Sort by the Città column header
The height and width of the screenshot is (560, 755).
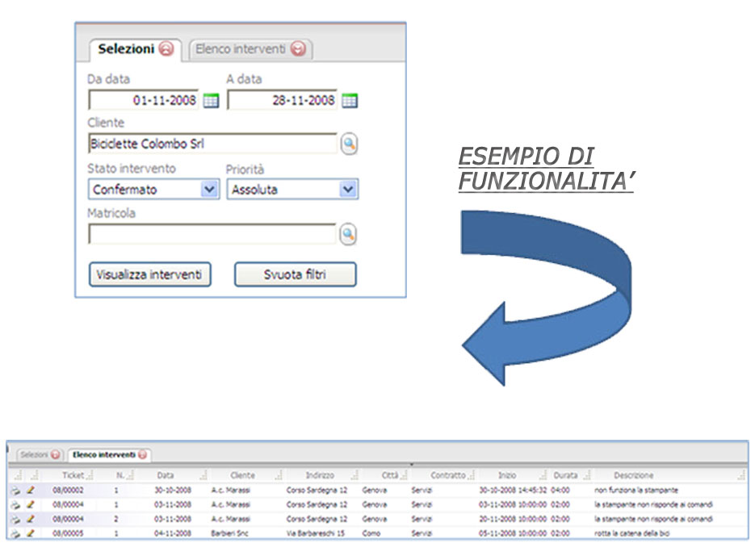pos(389,475)
